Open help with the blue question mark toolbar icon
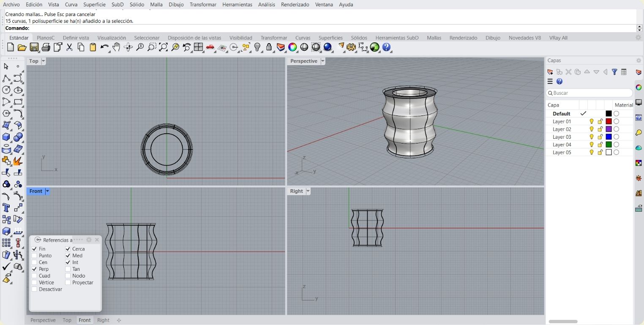Image resolution: width=644 pixels, height=325 pixels. coord(387,47)
